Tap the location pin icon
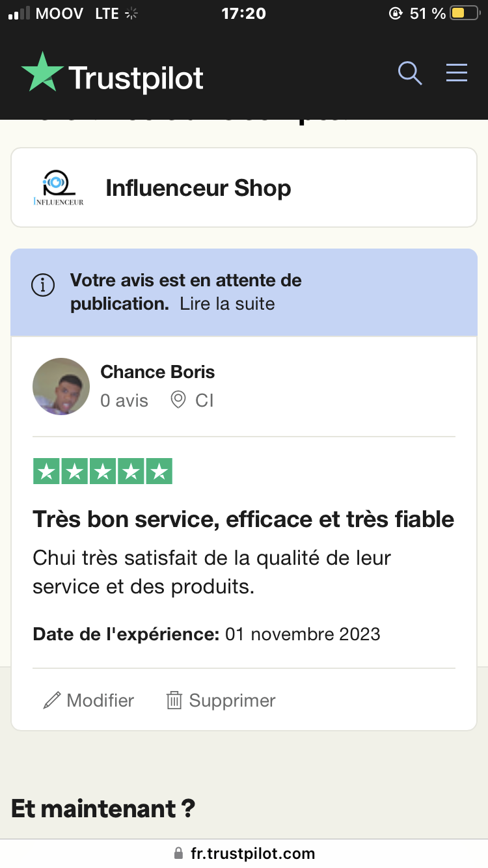488x868 pixels. click(x=178, y=400)
